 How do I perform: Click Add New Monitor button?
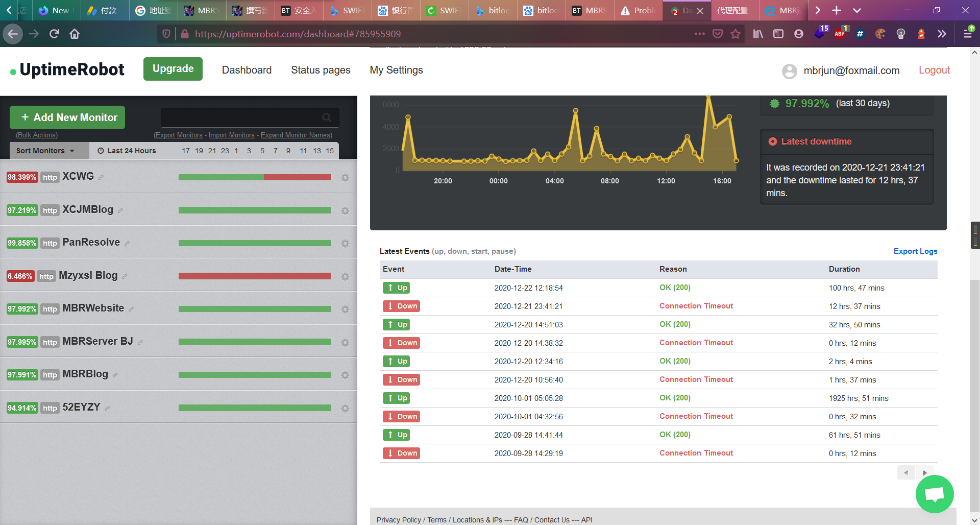point(67,117)
